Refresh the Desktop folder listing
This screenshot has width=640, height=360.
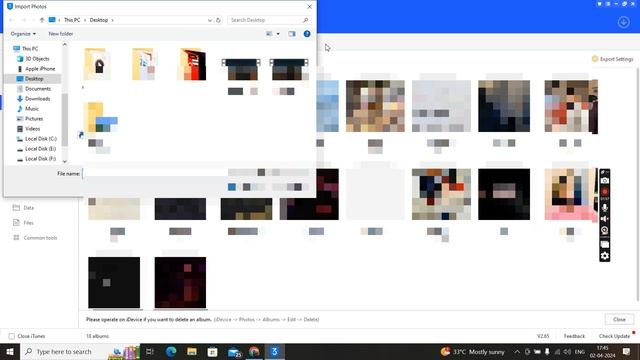(x=218, y=20)
